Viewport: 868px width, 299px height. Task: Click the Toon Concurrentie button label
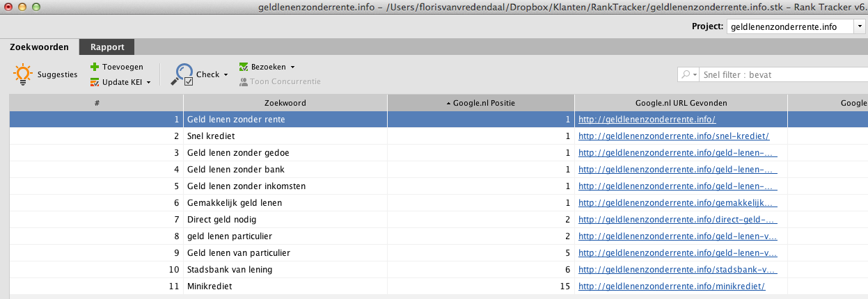pos(286,81)
